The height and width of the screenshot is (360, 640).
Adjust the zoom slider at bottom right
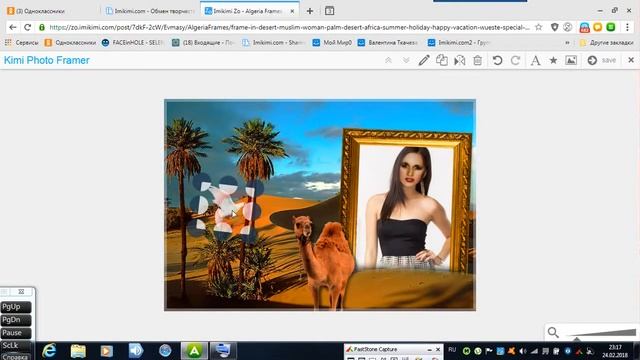pyautogui.click(x=602, y=333)
